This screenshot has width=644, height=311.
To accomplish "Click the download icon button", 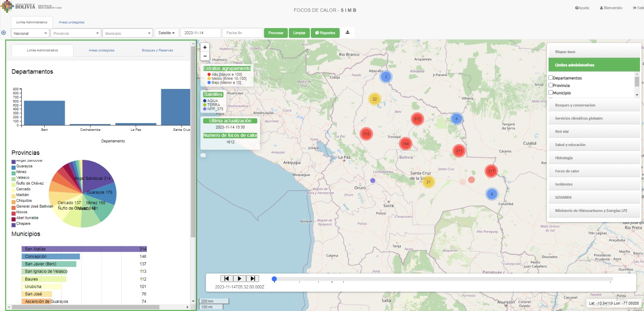I will 348,33.
